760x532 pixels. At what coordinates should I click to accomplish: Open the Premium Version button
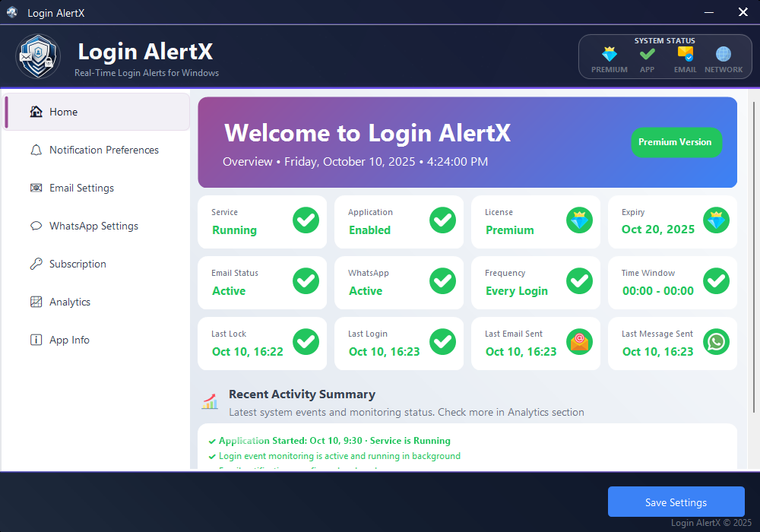(x=676, y=142)
